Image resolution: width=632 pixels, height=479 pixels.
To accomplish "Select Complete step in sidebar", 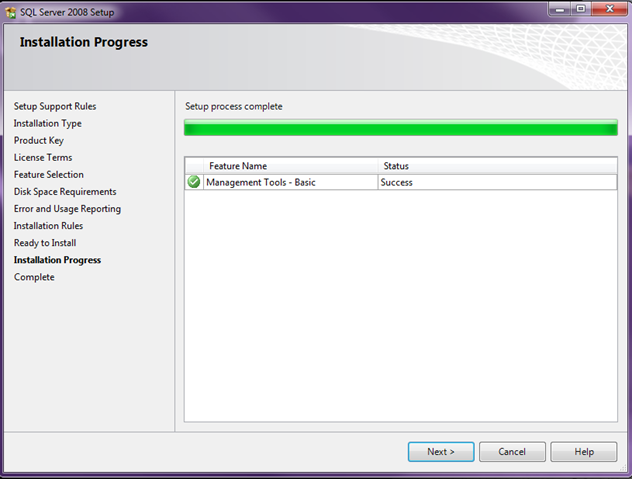I will [34, 277].
